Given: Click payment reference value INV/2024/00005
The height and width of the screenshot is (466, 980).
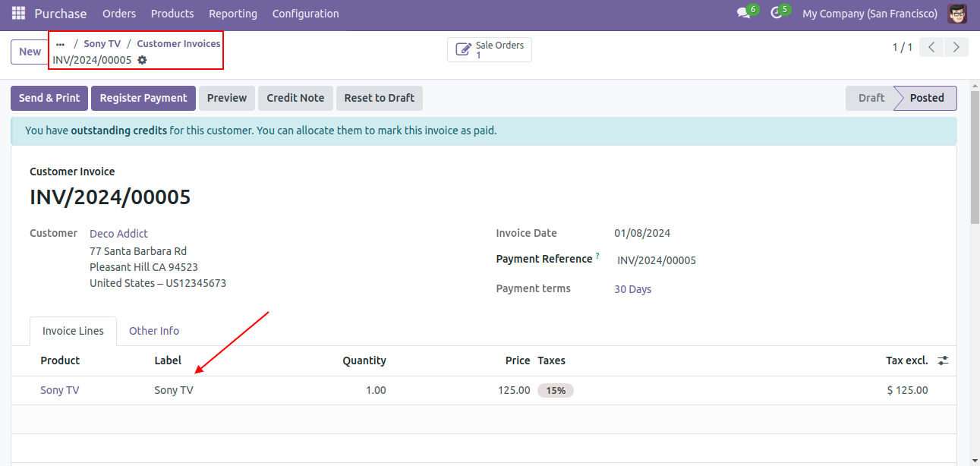Looking at the screenshot, I should [657, 260].
